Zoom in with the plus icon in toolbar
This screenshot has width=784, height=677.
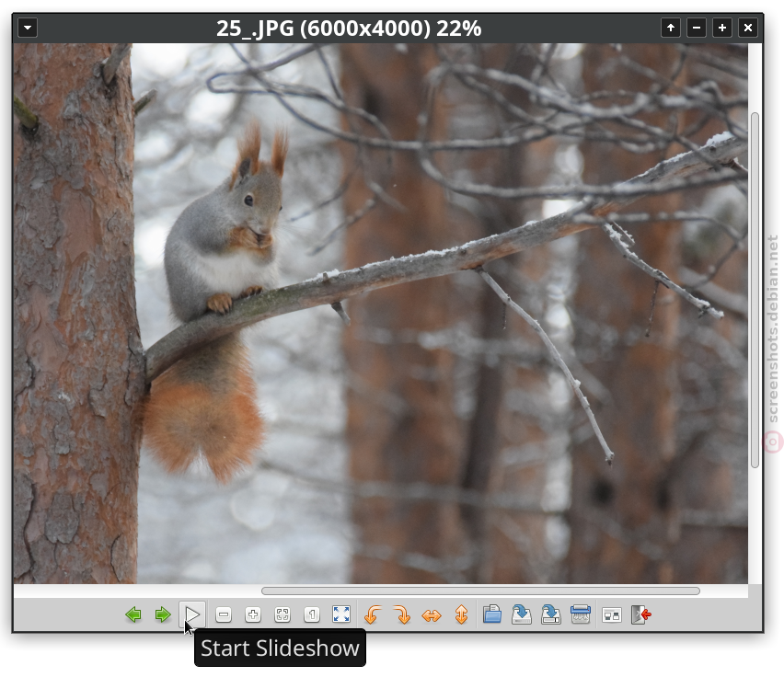[x=253, y=614]
